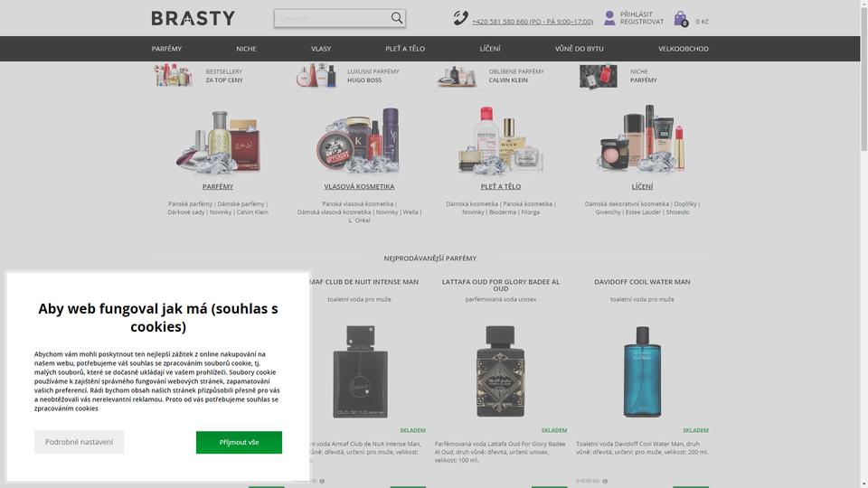Open the Vlasová kosmetika category image

point(359,141)
